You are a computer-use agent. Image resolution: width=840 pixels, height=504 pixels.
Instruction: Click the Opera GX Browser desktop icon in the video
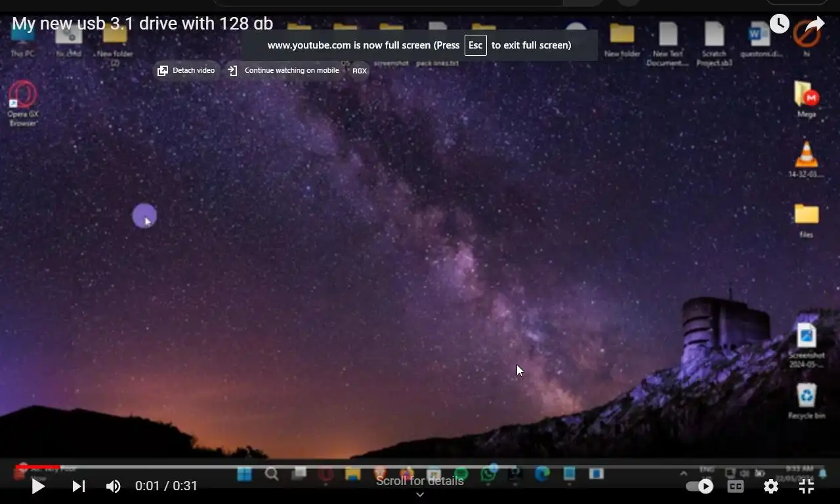point(23,104)
